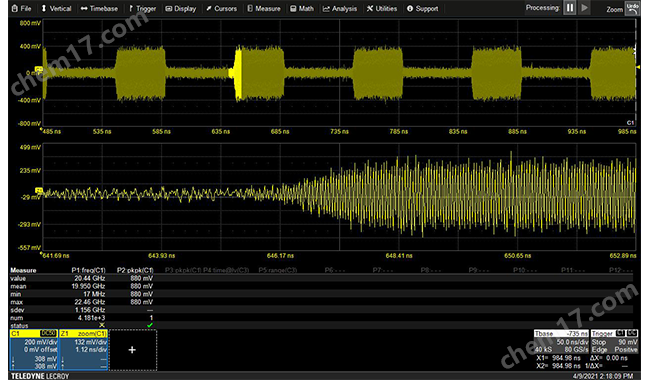Click the 200 mV/div setting in C1 box
The image size is (650, 380).
coord(41,342)
